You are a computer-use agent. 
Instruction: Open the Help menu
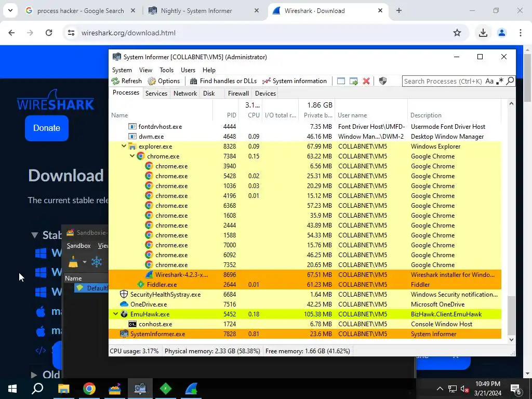pos(209,70)
